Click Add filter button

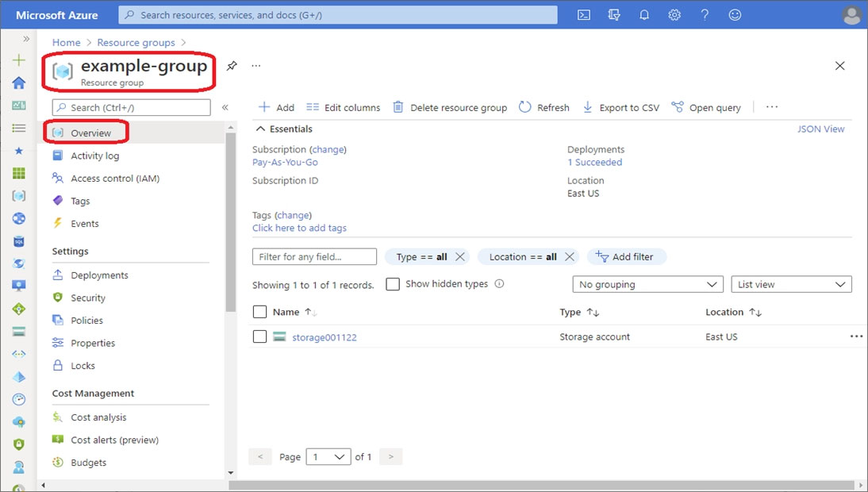(x=626, y=257)
